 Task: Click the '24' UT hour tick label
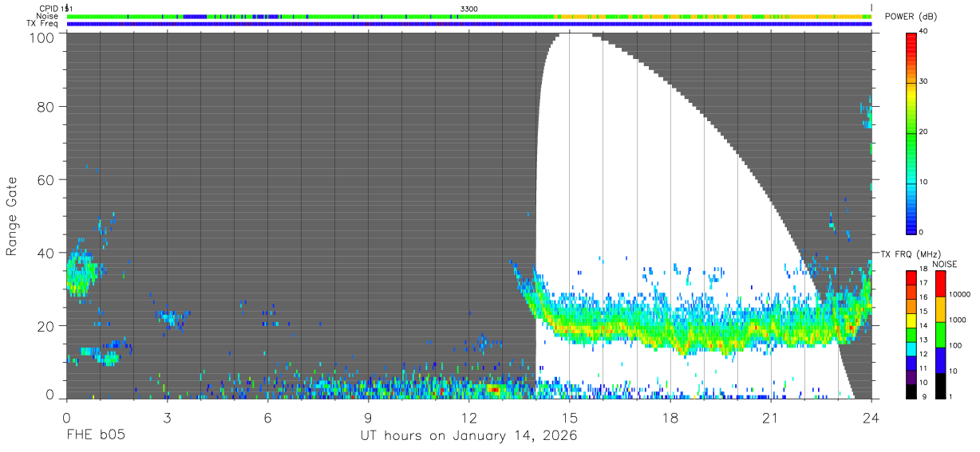pos(871,418)
